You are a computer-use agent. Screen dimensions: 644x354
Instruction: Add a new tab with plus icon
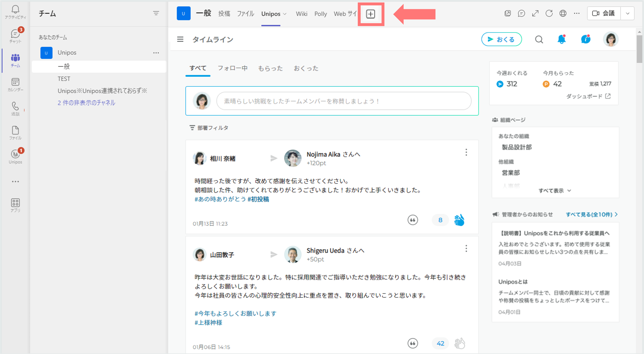point(370,14)
